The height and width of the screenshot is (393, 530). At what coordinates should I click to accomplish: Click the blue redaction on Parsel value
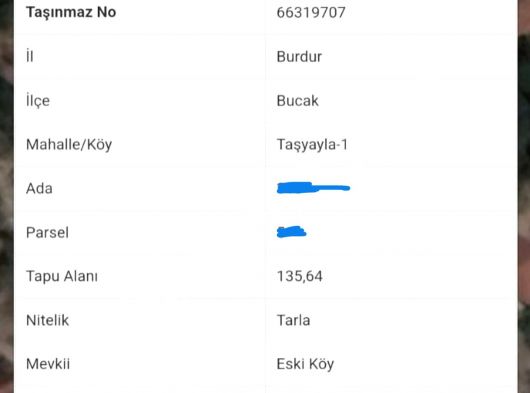291,232
